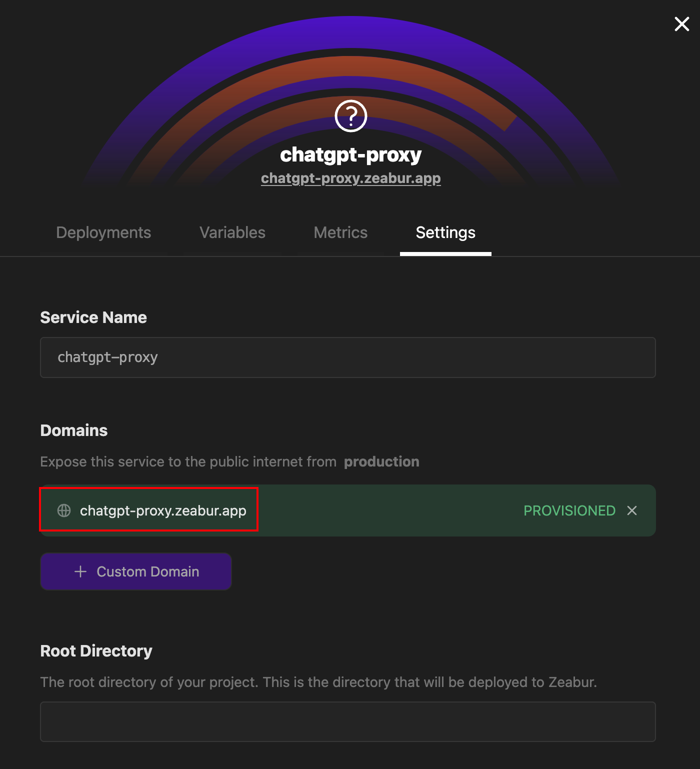Click the Root Directory section heading
This screenshot has width=700, height=769.
pyautogui.click(x=96, y=651)
